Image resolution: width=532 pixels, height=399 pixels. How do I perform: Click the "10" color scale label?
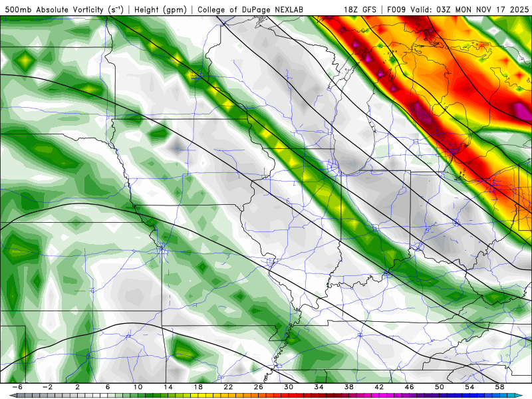[x=138, y=387]
